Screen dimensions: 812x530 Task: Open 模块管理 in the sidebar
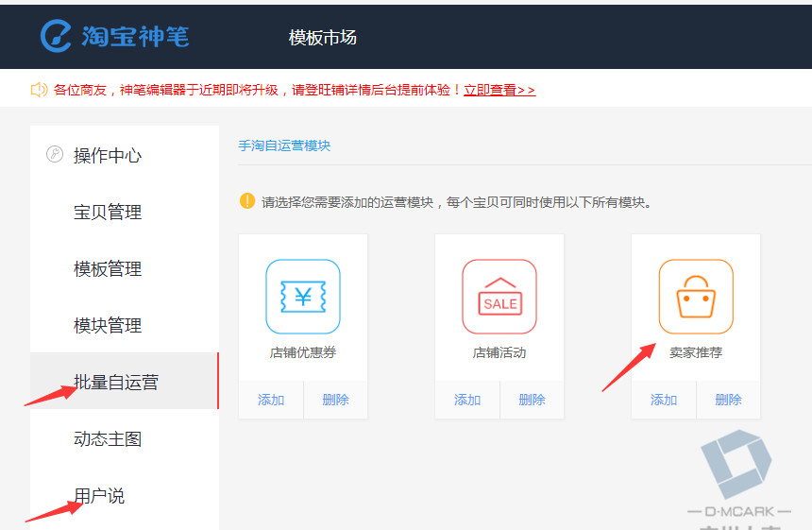coord(108,325)
